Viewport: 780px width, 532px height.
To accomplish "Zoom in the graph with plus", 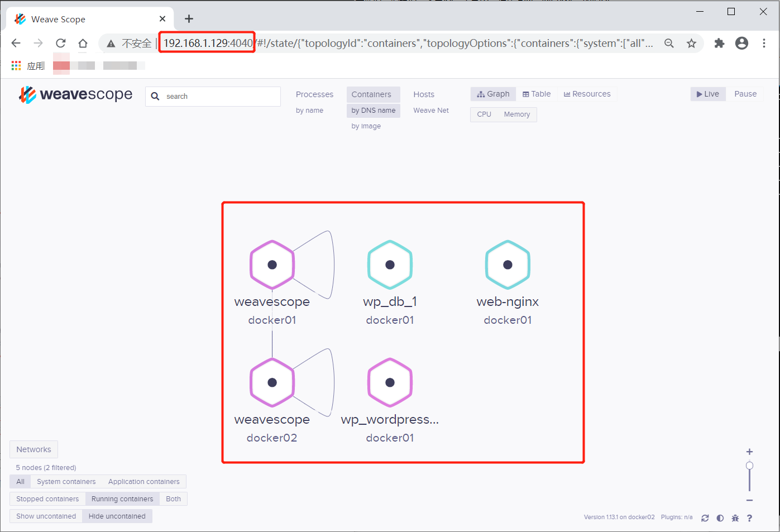I will point(749,452).
